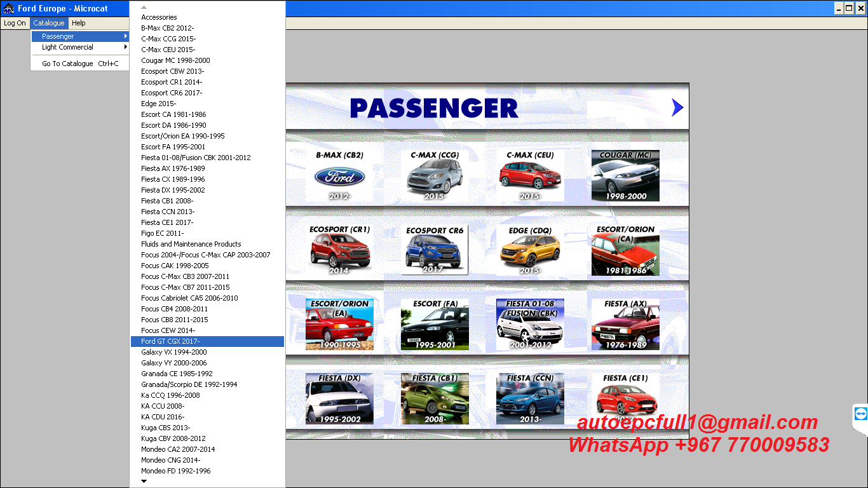
Task: Click the Microcat app icon in title bar
Action: pos(9,8)
